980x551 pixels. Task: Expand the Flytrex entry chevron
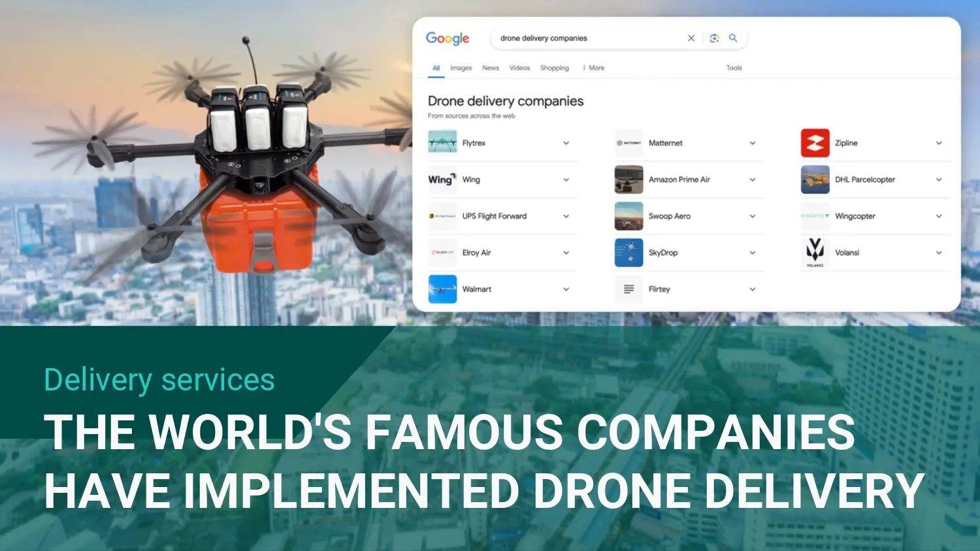pyautogui.click(x=566, y=143)
